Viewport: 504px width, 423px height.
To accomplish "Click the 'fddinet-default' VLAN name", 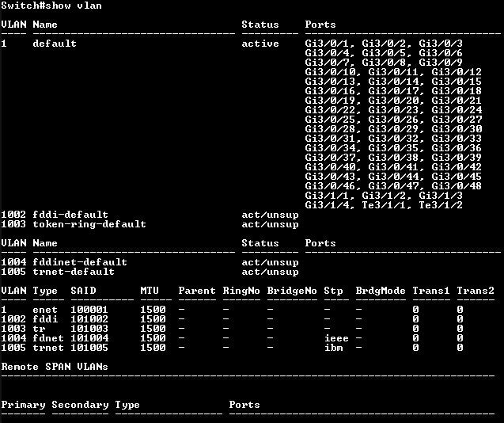I will click(80, 262).
